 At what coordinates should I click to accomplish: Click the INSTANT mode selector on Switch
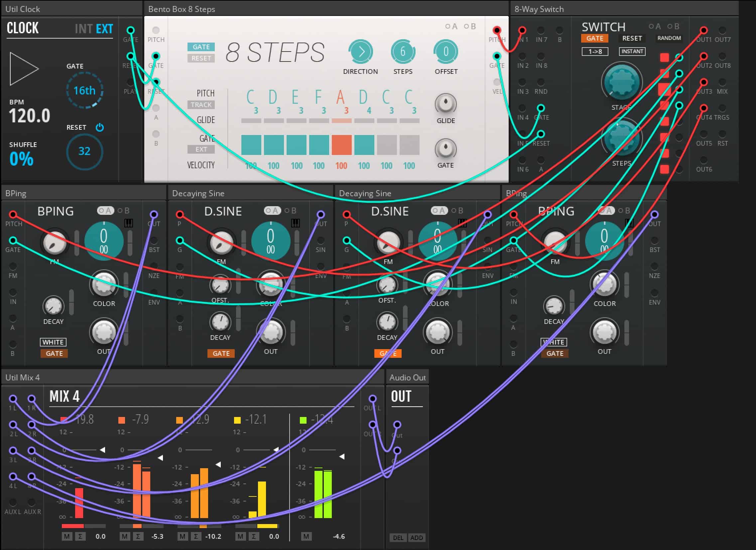point(632,51)
